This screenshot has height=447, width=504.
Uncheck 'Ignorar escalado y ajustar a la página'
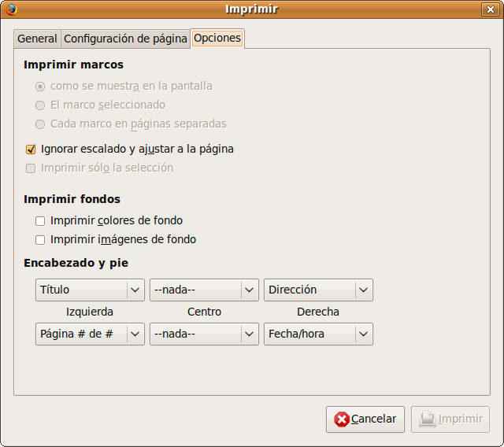31,149
